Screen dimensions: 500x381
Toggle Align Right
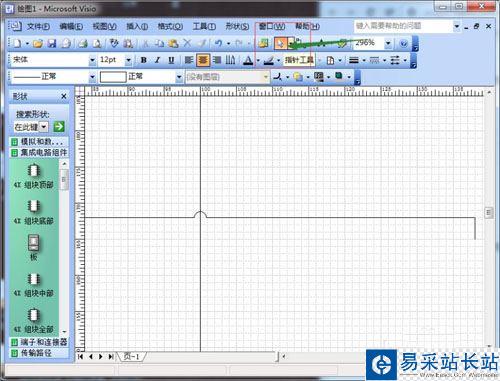click(x=217, y=60)
